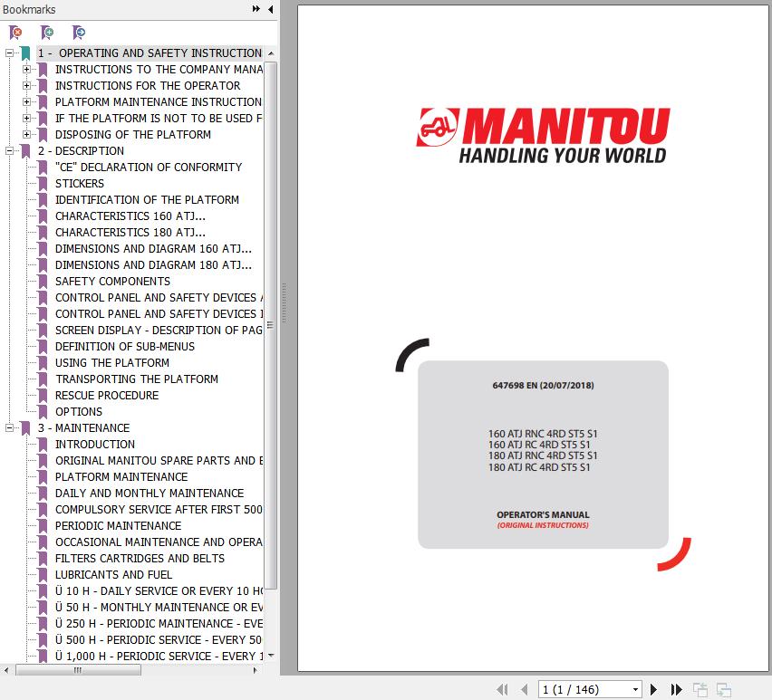The height and width of the screenshot is (700, 772).
Task: Click the Manitou logo on the cover page
Action: [543, 136]
